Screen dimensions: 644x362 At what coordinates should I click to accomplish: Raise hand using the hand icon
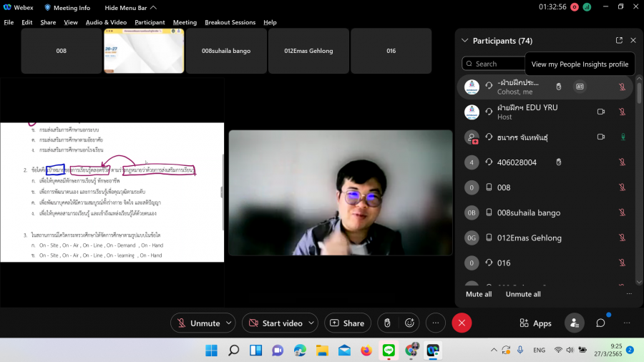click(387, 323)
